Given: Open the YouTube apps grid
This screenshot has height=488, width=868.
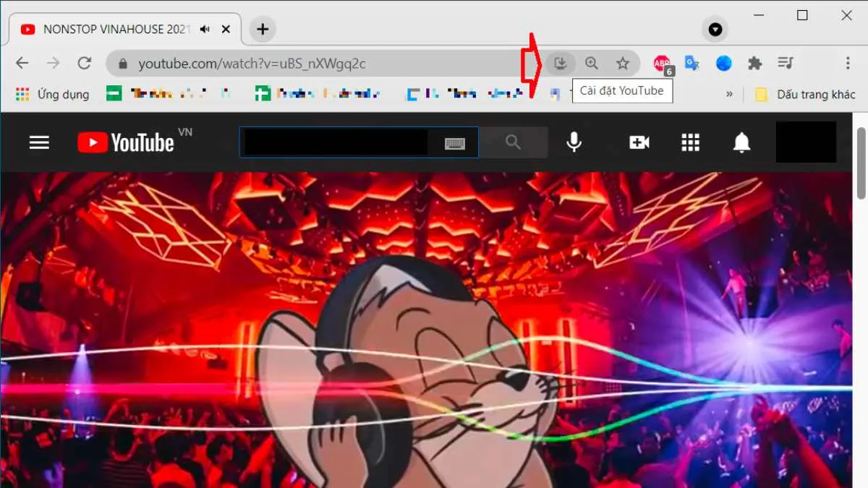Looking at the screenshot, I should click(x=690, y=142).
